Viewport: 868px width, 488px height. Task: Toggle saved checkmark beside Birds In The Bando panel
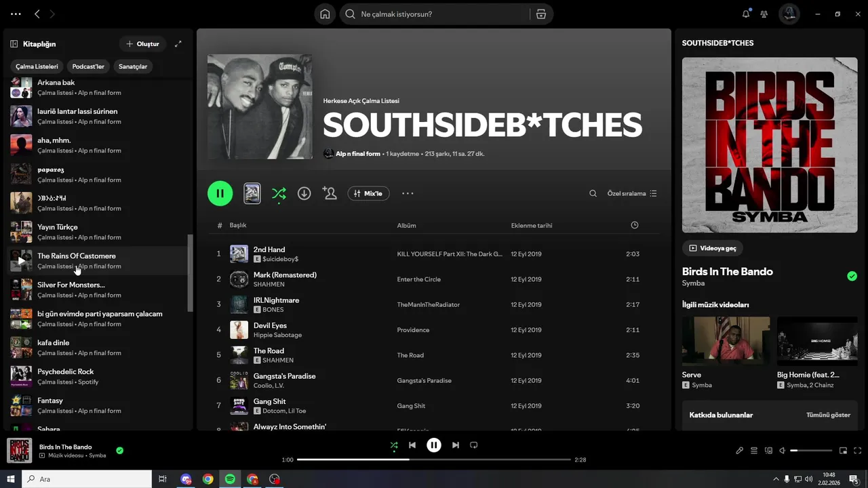point(852,276)
